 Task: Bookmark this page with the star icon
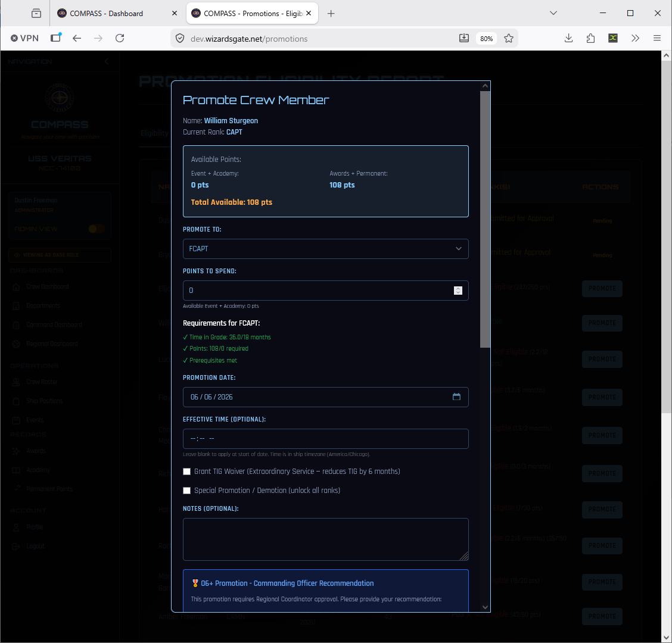[x=509, y=39]
